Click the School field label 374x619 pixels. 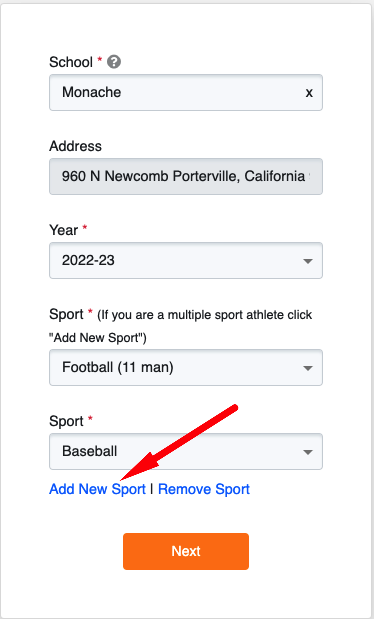click(71, 62)
